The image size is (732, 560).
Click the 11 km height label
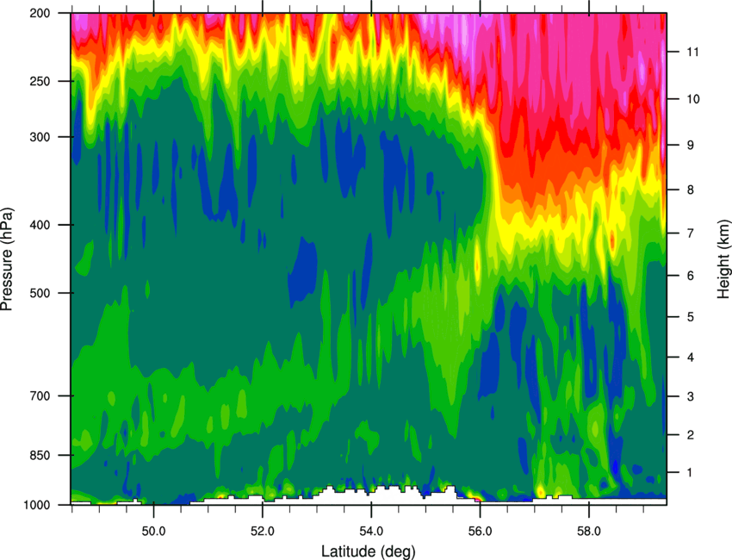[x=693, y=52]
